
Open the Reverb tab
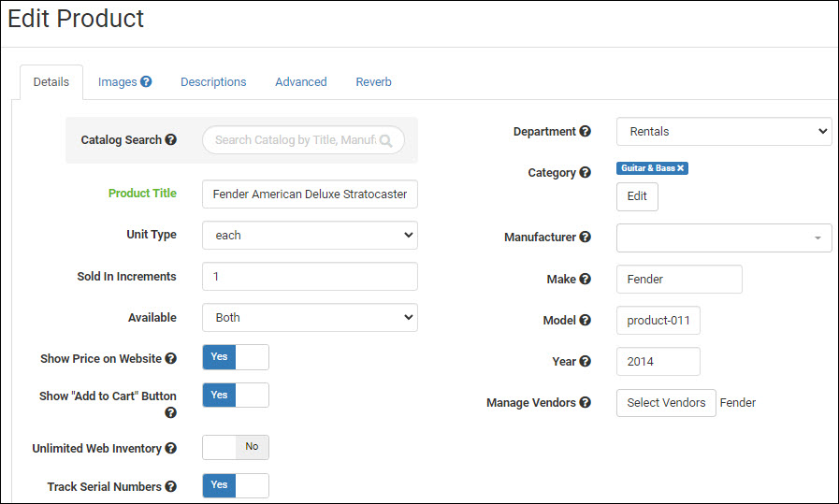click(373, 82)
